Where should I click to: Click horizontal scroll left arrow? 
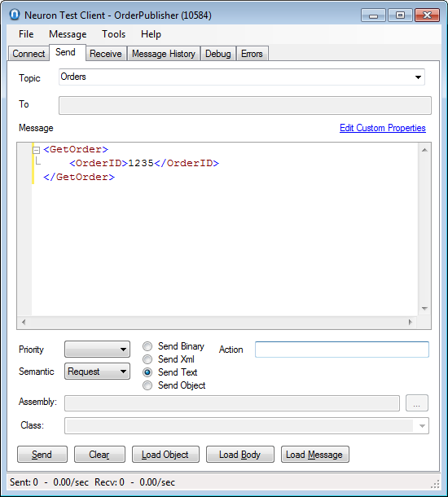[x=24, y=322]
